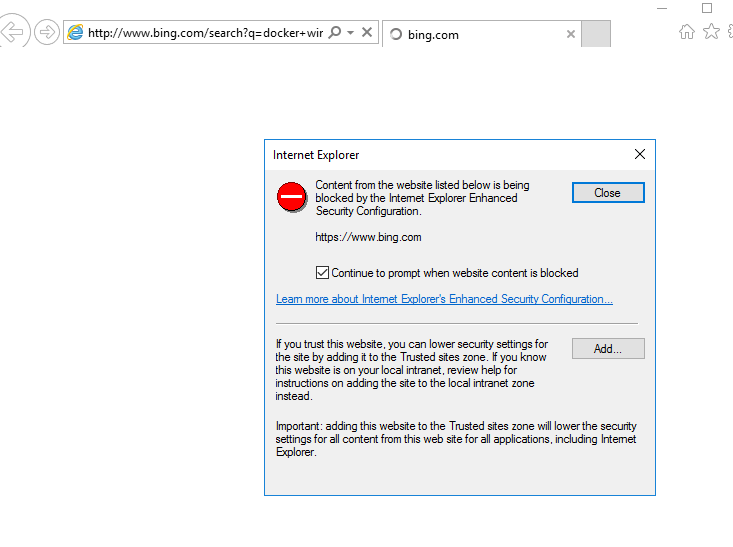Click the red blocked content stop icon

point(292,197)
